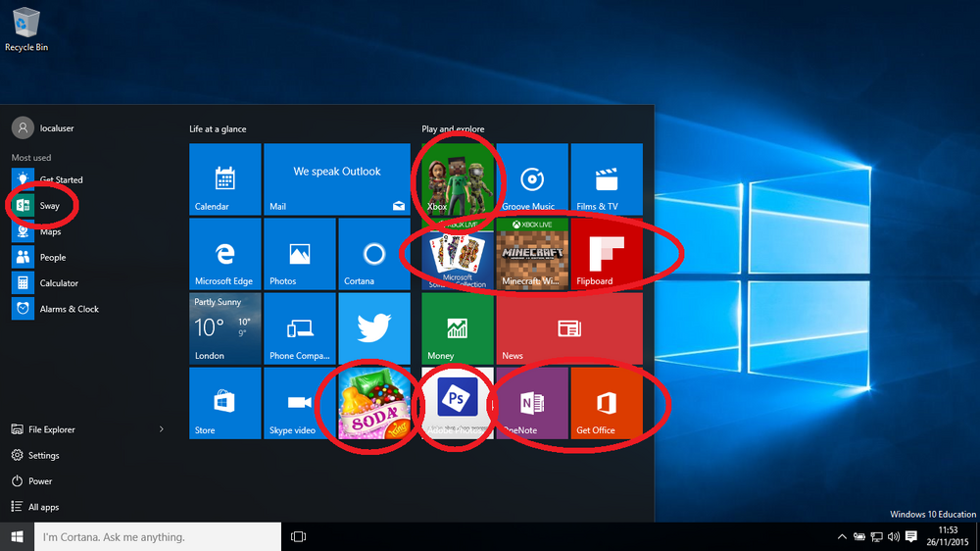Open the Microsoft Edge tile
980x551 pixels.
(x=225, y=254)
